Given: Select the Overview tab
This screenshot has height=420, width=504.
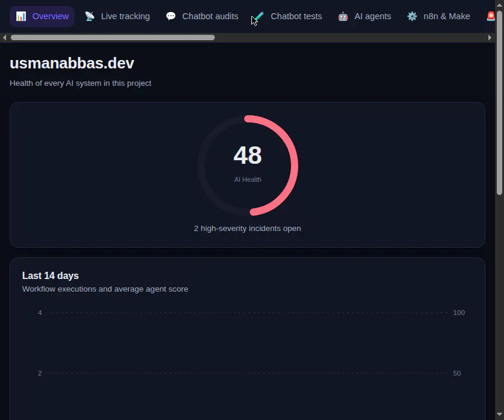Looking at the screenshot, I should pos(42,16).
